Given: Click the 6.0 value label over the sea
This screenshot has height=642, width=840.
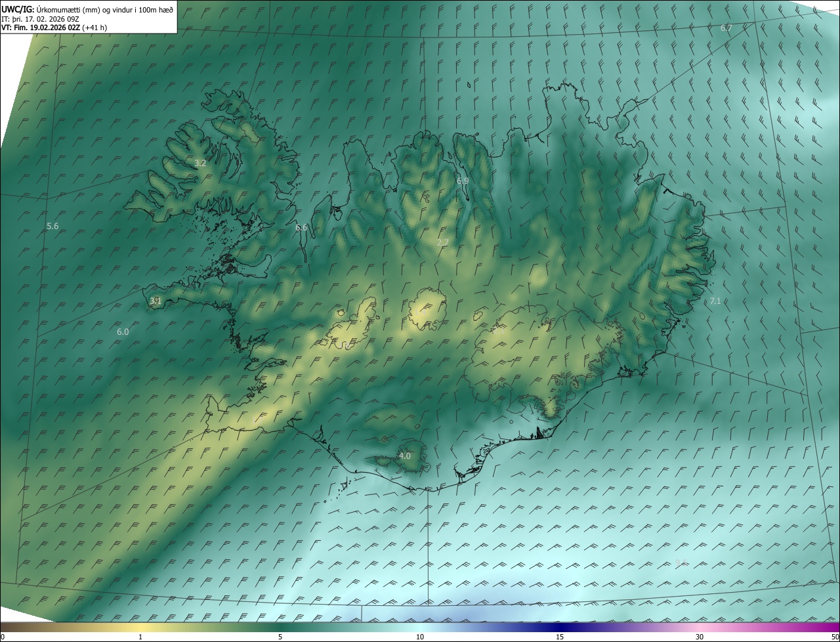Looking at the screenshot, I should pyautogui.click(x=123, y=332).
